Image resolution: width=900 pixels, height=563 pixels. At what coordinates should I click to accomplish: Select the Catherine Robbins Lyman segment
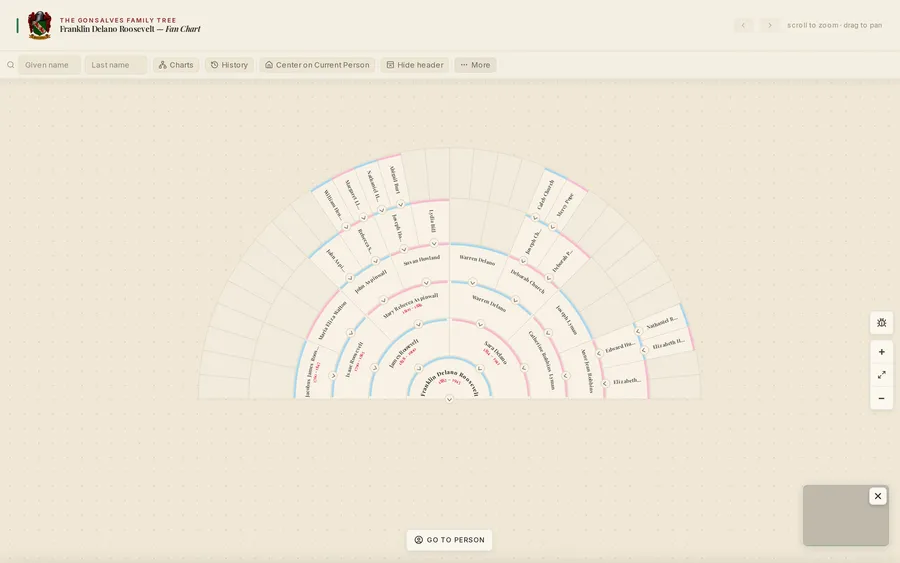[x=542, y=361]
